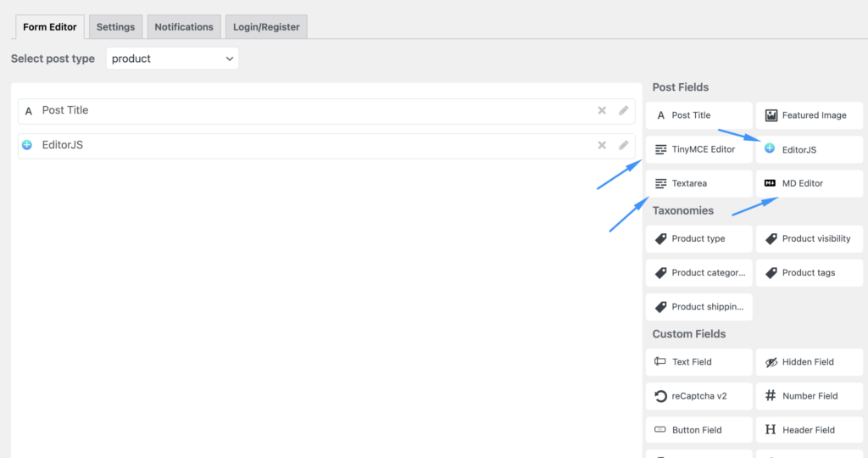Remove the Post Title field with X icon
Viewport: 868px width, 458px height.
(602, 111)
